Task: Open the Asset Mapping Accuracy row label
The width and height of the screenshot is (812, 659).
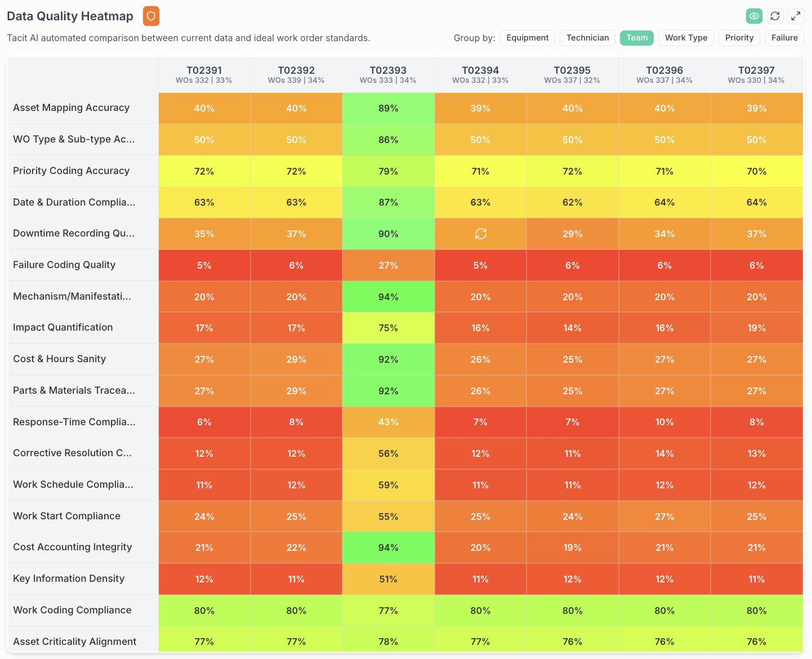Action: [x=72, y=108]
